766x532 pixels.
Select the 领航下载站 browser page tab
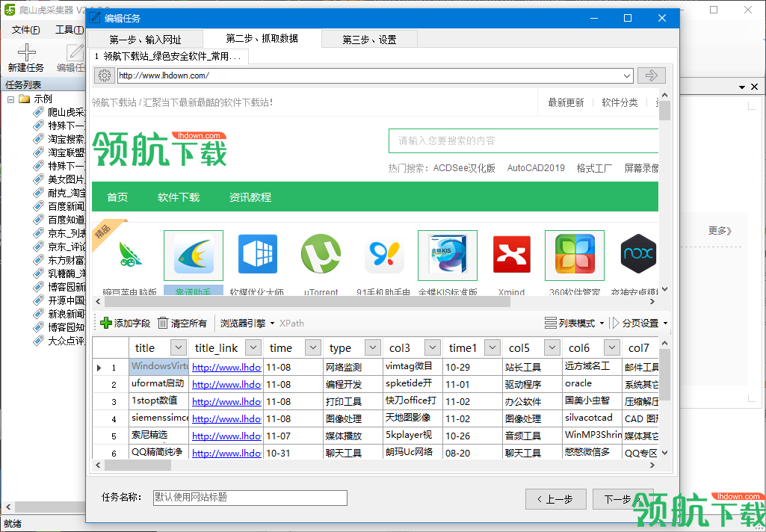tap(168, 56)
